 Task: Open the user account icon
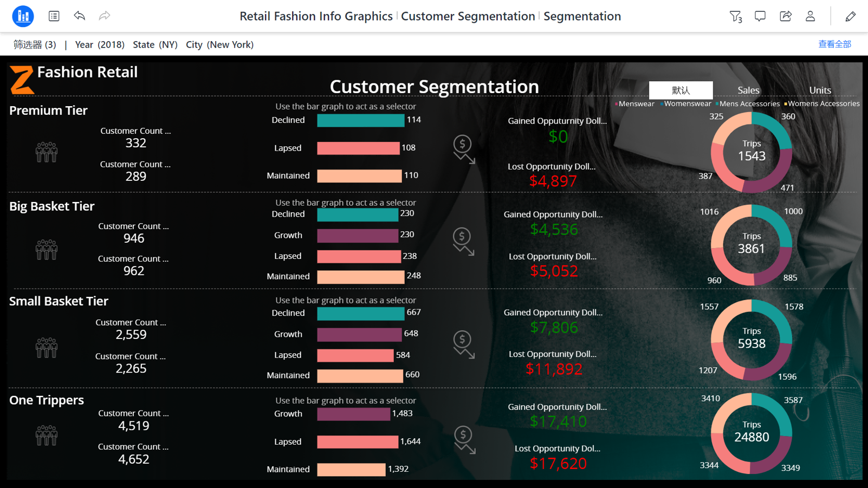(811, 16)
